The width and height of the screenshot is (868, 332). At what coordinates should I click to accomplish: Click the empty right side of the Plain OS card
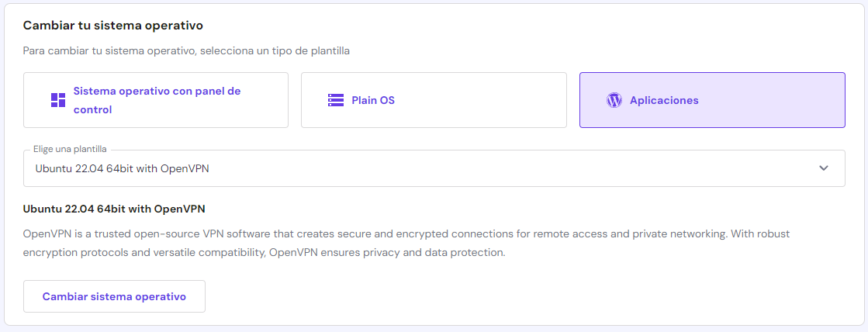(x=504, y=100)
